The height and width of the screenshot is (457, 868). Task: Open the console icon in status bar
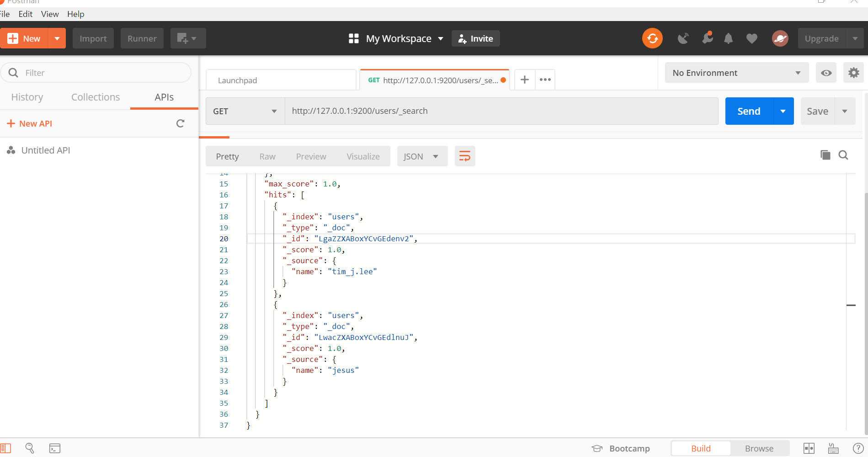pos(55,448)
